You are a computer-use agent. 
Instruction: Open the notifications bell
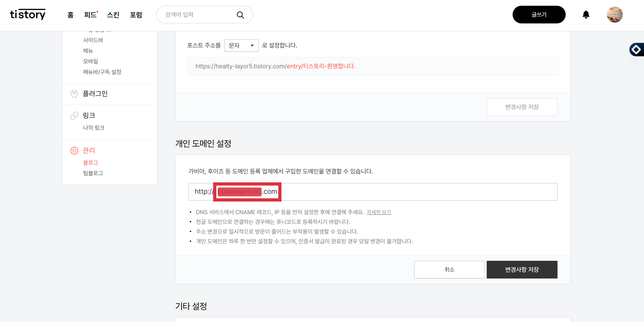pos(586,15)
